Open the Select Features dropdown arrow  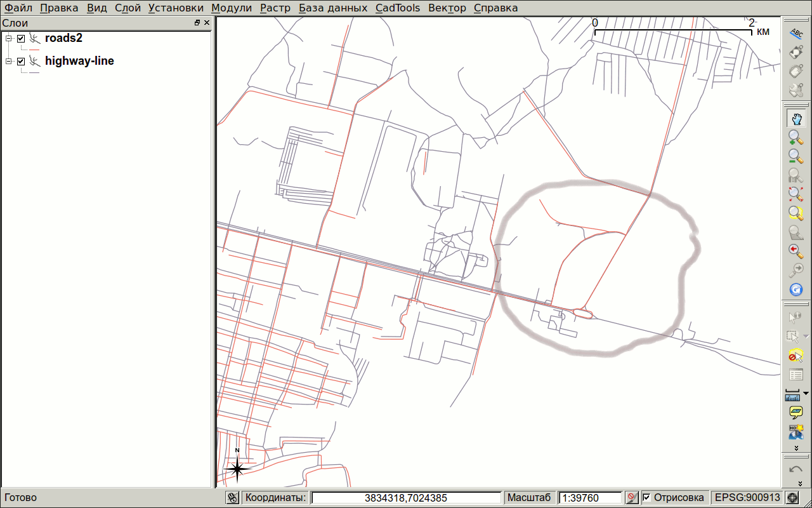(x=807, y=337)
